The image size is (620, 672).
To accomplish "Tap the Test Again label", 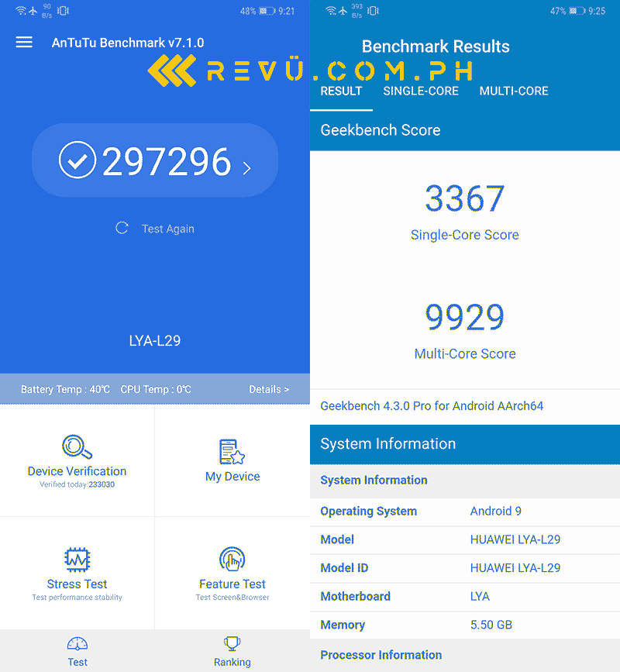I will click(x=168, y=229).
